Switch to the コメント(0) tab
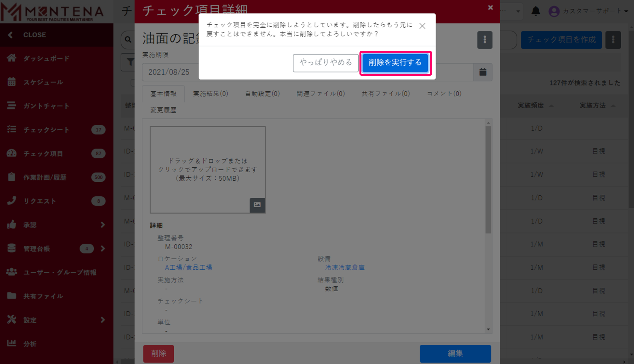The height and width of the screenshot is (364, 634). tap(444, 94)
